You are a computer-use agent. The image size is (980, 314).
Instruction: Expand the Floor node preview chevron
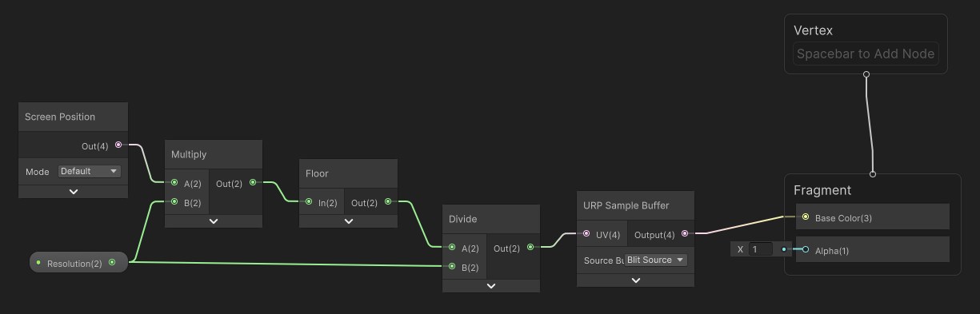[x=348, y=221]
